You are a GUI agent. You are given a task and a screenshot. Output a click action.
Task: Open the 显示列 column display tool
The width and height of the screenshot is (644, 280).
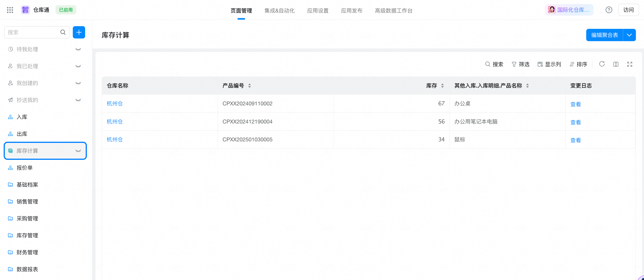coord(549,64)
